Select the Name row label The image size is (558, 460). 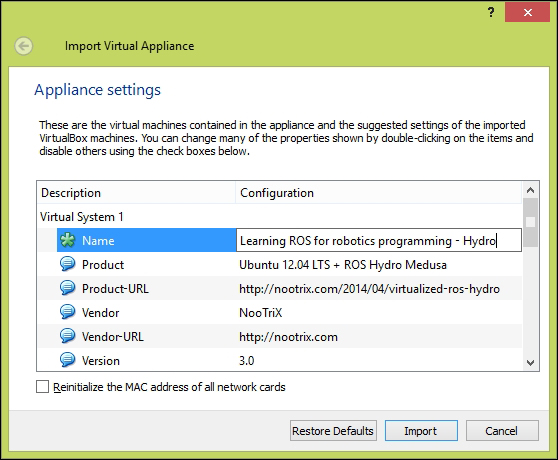[98, 241]
